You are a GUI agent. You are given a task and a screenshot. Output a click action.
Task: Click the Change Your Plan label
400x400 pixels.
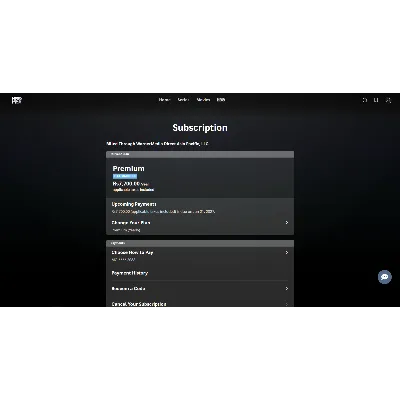131,222
